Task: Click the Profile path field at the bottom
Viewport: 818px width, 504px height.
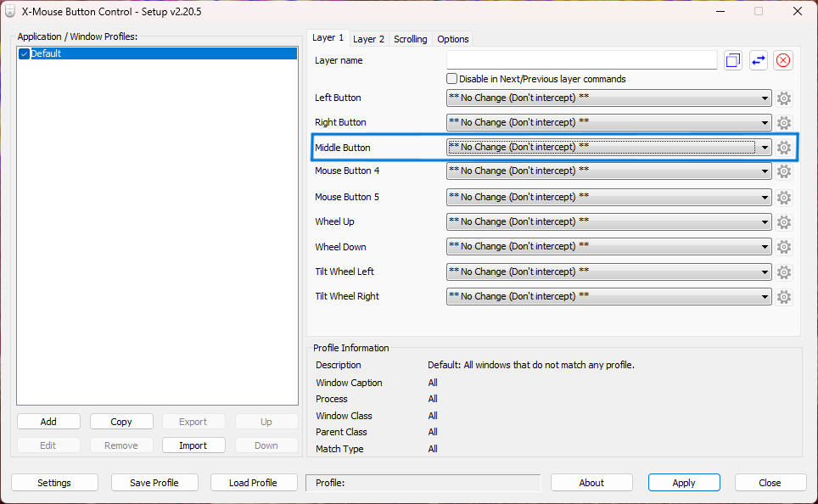Action: 423,483
